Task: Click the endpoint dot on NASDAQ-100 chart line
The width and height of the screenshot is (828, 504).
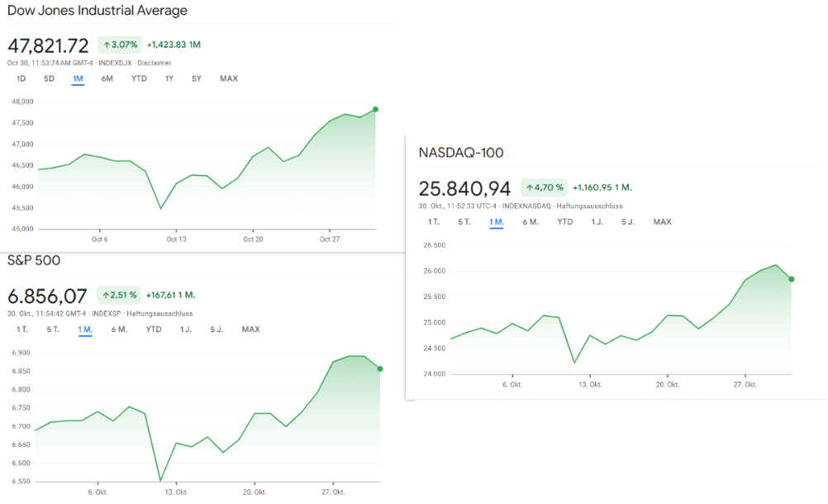Action: 792,279
